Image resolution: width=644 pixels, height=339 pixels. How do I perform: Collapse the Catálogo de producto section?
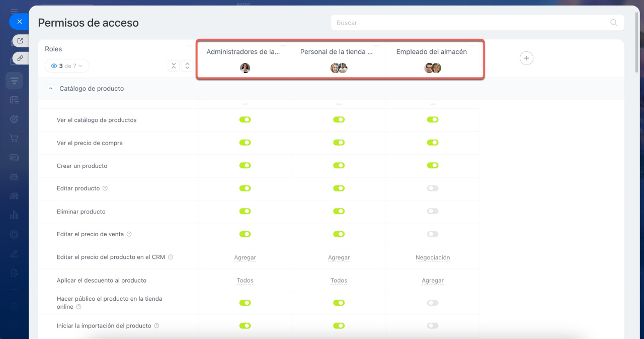coord(50,89)
